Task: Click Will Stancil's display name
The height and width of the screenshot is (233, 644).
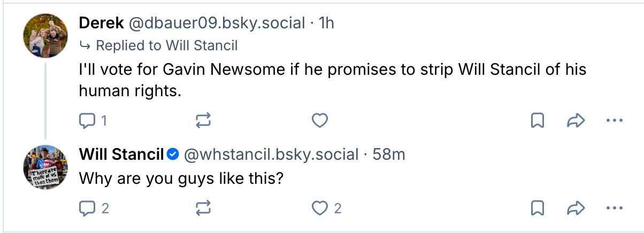Action: tap(121, 155)
